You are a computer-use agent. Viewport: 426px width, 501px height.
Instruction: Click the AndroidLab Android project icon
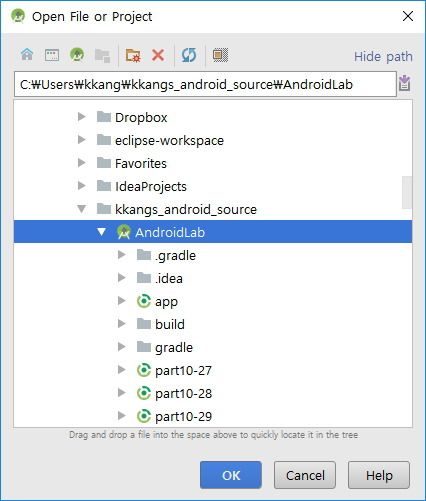124,232
